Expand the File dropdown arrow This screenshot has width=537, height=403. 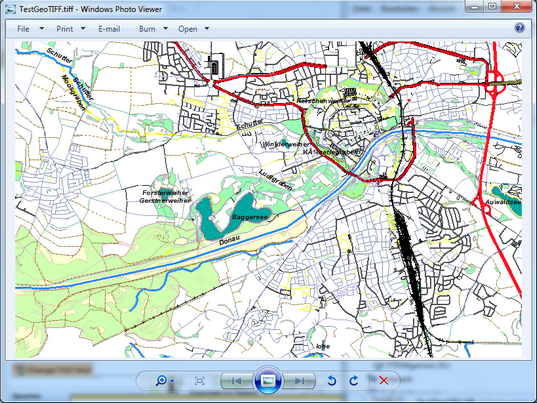pyautogui.click(x=42, y=28)
